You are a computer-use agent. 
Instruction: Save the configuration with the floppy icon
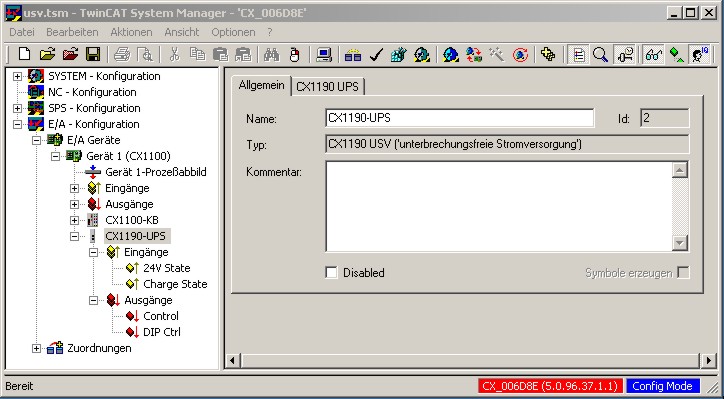point(93,54)
